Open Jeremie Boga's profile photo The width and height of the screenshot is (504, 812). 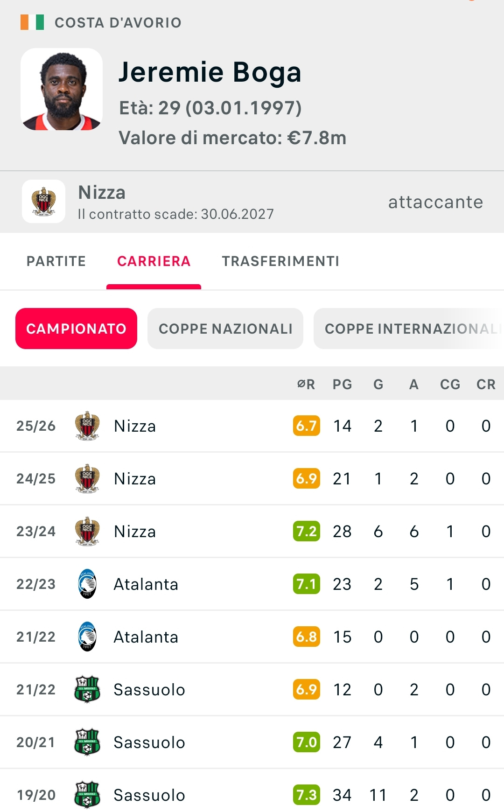click(x=62, y=89)
